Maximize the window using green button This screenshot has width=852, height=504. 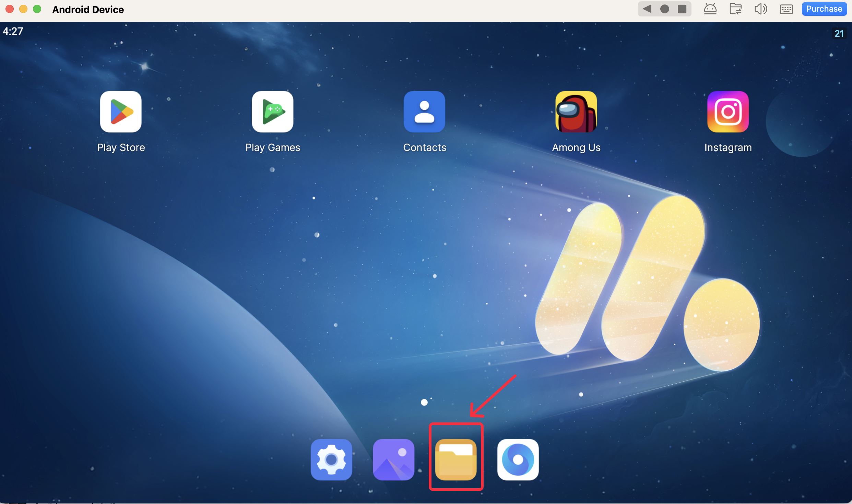tap(37, 9)
